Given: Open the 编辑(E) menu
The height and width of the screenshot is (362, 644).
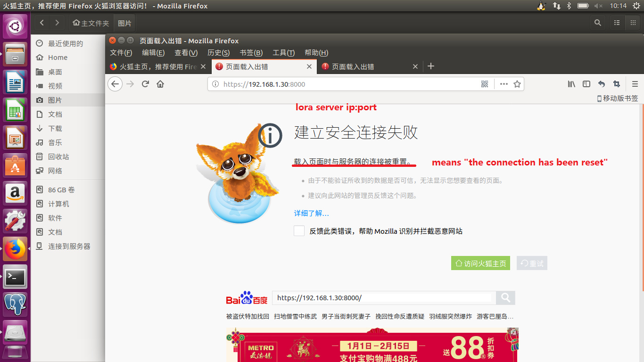Looking at the screenshot, I should (153, 53).
